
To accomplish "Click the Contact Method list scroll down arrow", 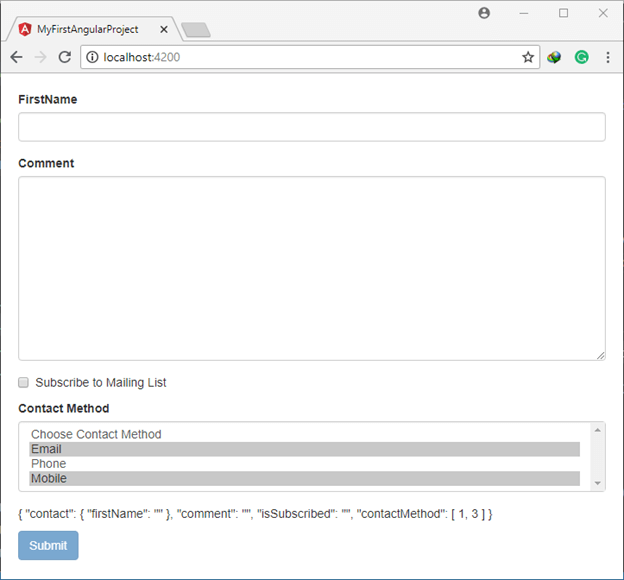I will tap(597, 483).
